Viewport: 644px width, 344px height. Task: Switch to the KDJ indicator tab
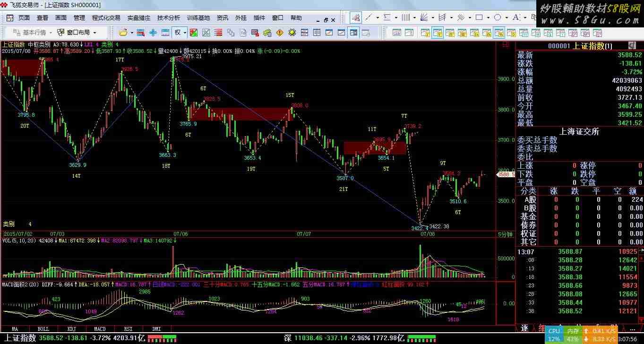(x=71, y=328)
